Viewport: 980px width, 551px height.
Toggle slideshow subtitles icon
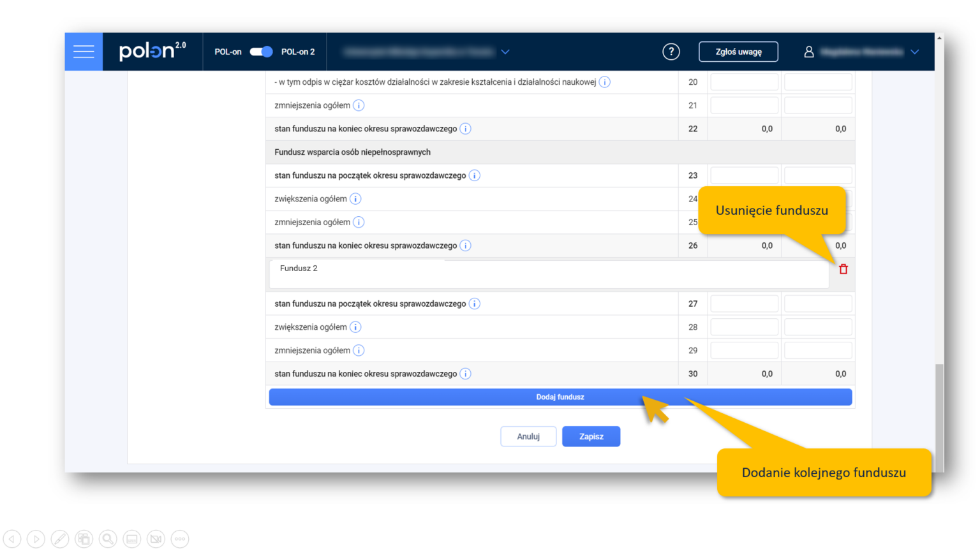(132, 539)
